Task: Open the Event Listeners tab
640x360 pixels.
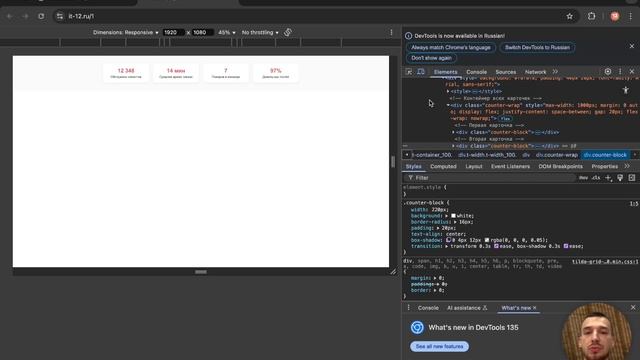Action: [x=510, y=167]
